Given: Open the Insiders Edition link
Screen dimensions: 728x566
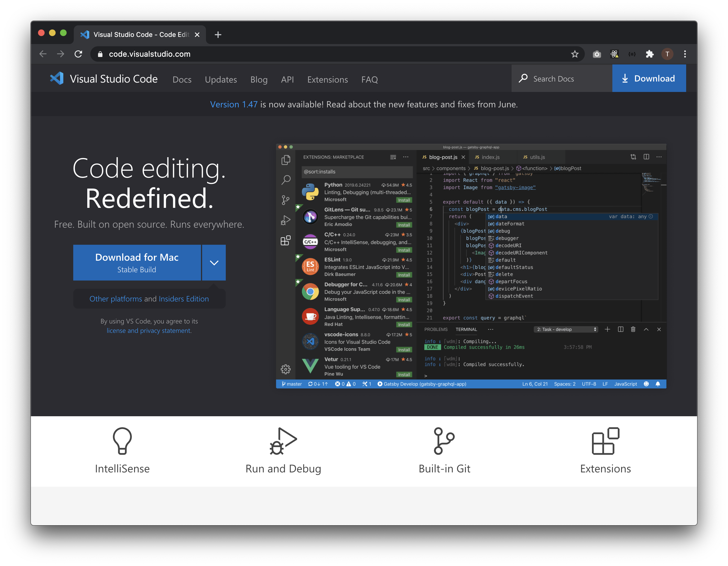Looking at the screenshot, I should 184,299.
